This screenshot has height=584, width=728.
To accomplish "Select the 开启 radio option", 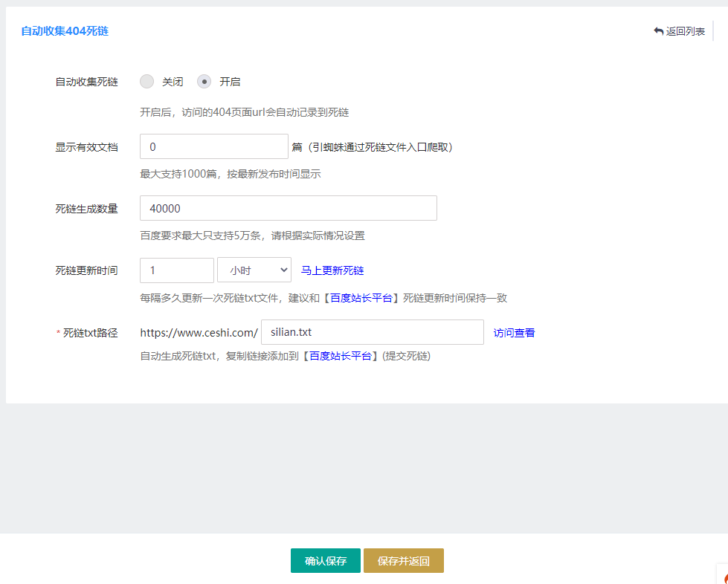I will (x=204, y=82).
